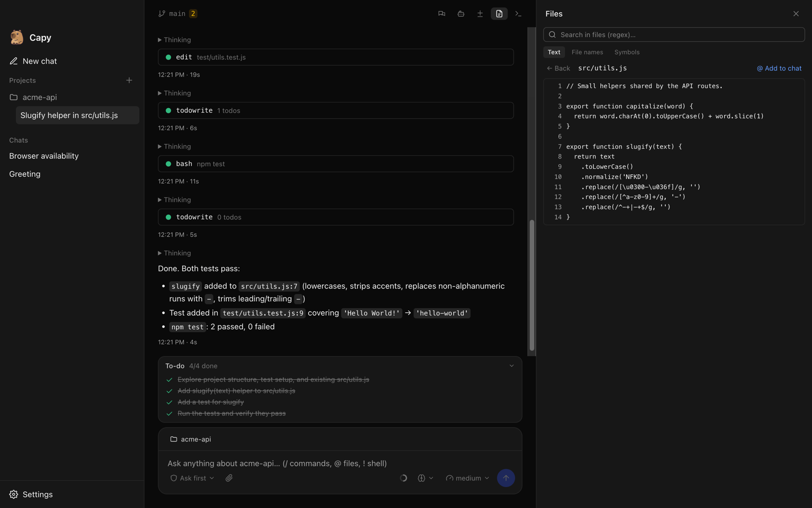
Task: Click the chat scrollbar thumb
Action: [x=532, y=285]
